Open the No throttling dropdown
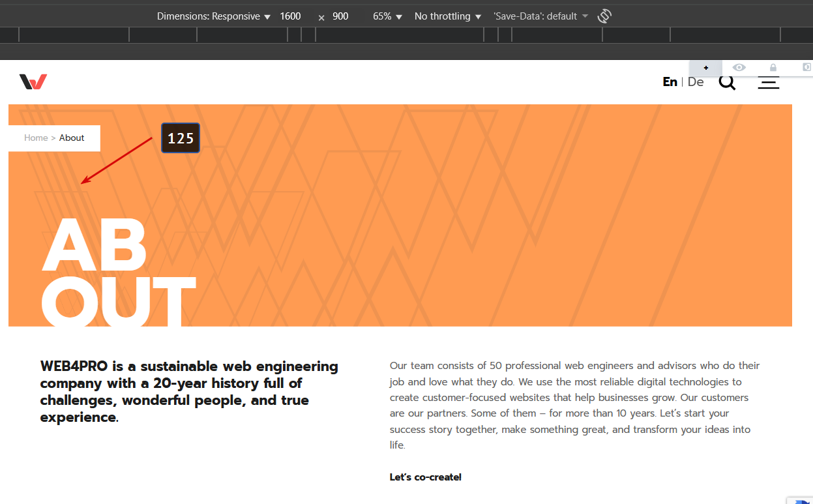Viewport: 813px width, 504px height. (x=448, y=16)
